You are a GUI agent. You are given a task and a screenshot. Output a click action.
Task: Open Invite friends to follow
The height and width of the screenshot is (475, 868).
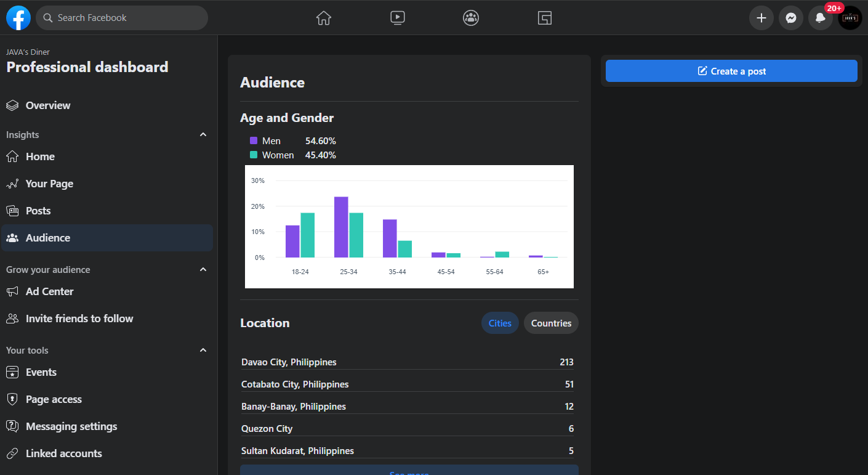click(106, 319)
